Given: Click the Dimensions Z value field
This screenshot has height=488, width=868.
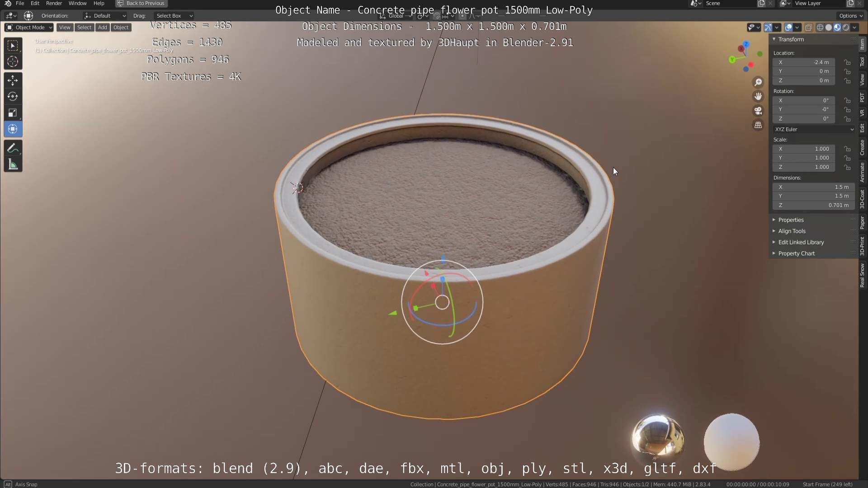Looking at the screenshot, I should point(814,205).
